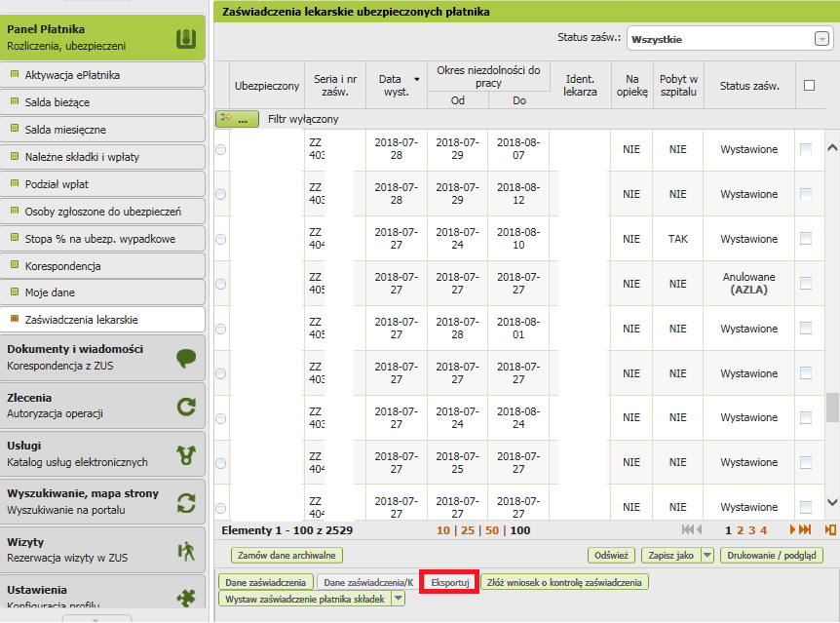Click the Usługi fork arrows icon
The image size is (840, 623).
click(186, 454)
